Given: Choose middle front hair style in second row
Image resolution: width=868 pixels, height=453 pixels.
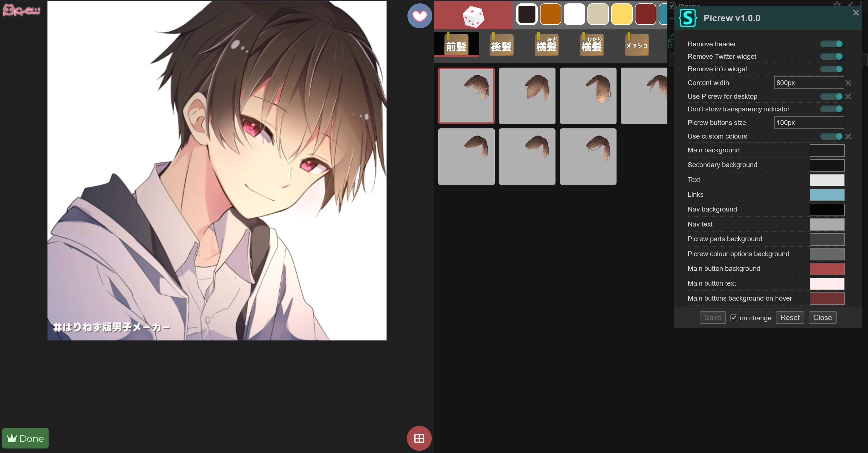Looking at the screenshot, I should pos(527,156).
